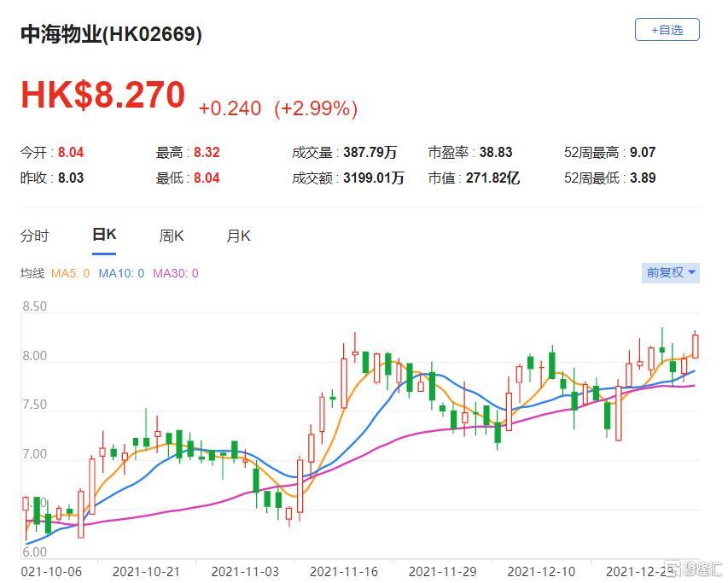Open the 周K weekly chart tab
728x583 pixels.
click(172, 236)
